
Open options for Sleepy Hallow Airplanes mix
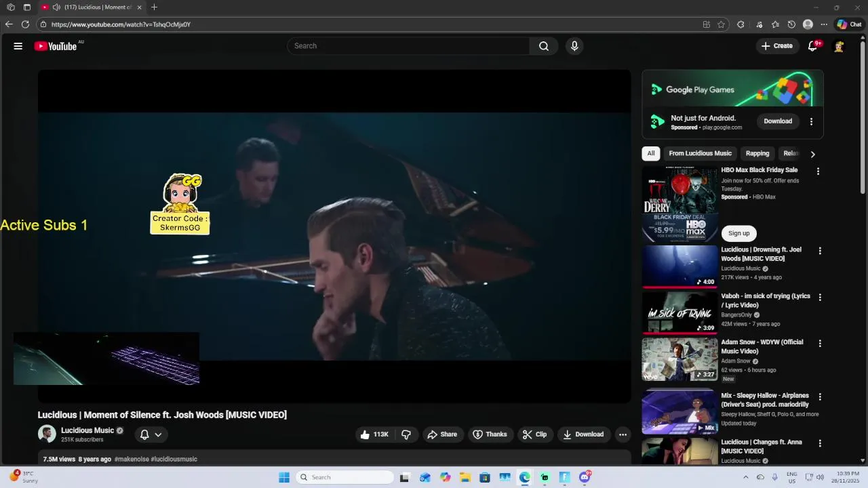tap(820, 397)
